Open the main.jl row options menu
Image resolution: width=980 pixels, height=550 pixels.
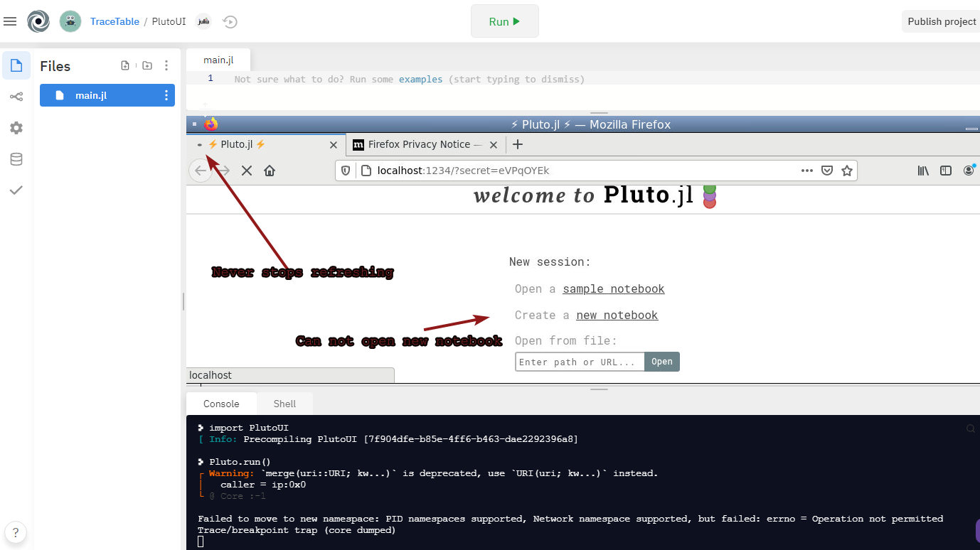[x=166, y=95]
